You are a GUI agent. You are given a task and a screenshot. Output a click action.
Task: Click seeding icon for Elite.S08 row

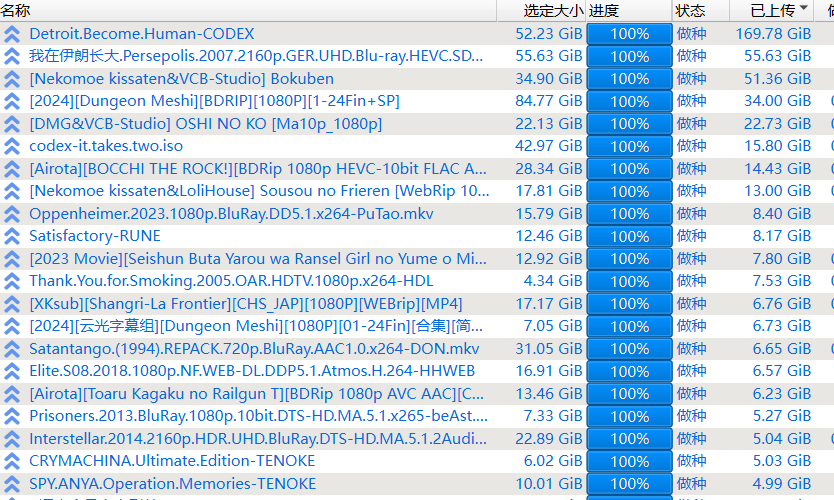point(12,371)
